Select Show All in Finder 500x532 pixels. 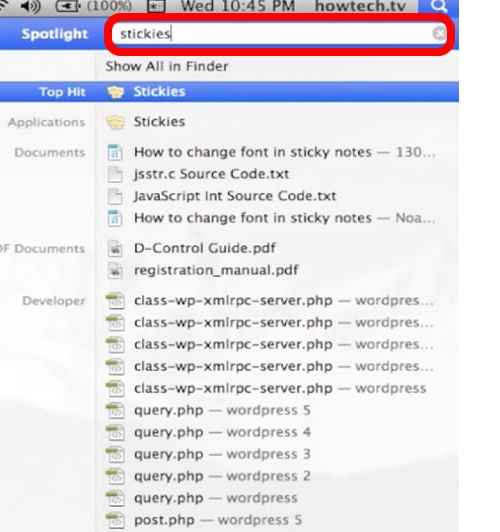(167, 66)
